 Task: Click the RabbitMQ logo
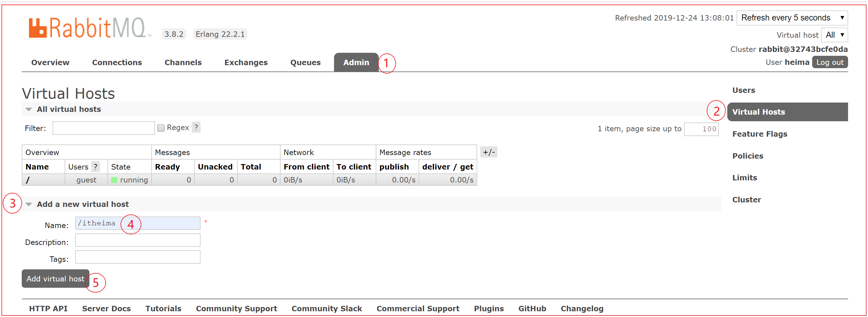coord(90,27)
